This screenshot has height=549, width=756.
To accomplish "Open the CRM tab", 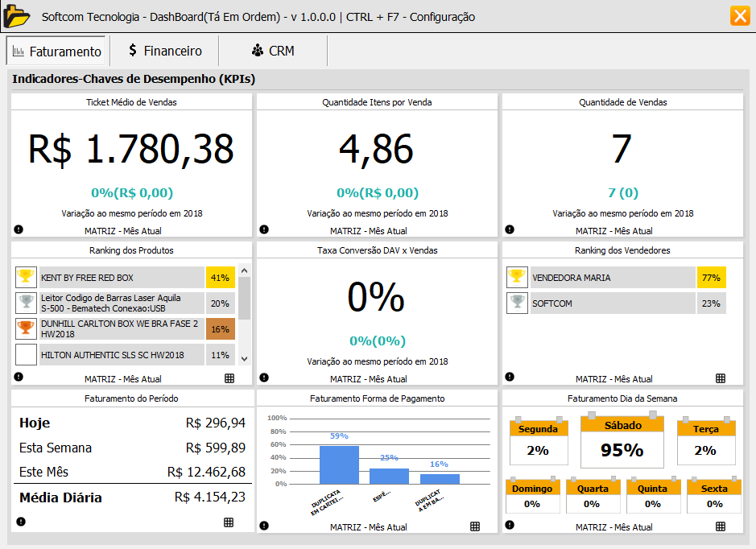I will click(273, 51).
